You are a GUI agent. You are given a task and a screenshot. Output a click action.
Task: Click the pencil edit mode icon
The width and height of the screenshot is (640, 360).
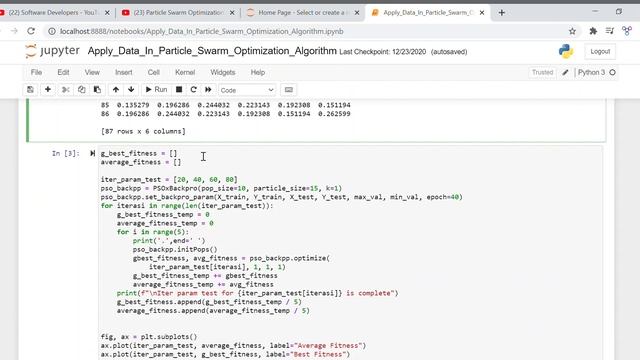pos(565,73)
